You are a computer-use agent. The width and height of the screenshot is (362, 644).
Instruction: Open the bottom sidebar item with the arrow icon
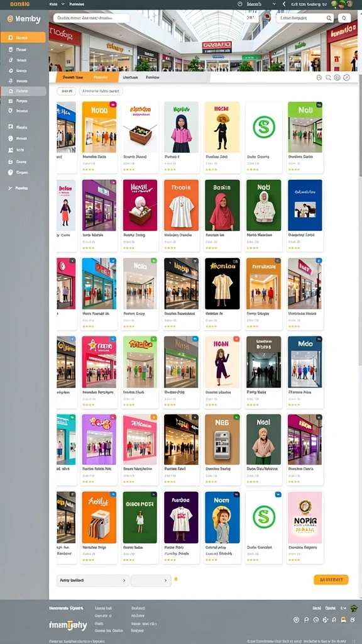(x=18, y=187)
